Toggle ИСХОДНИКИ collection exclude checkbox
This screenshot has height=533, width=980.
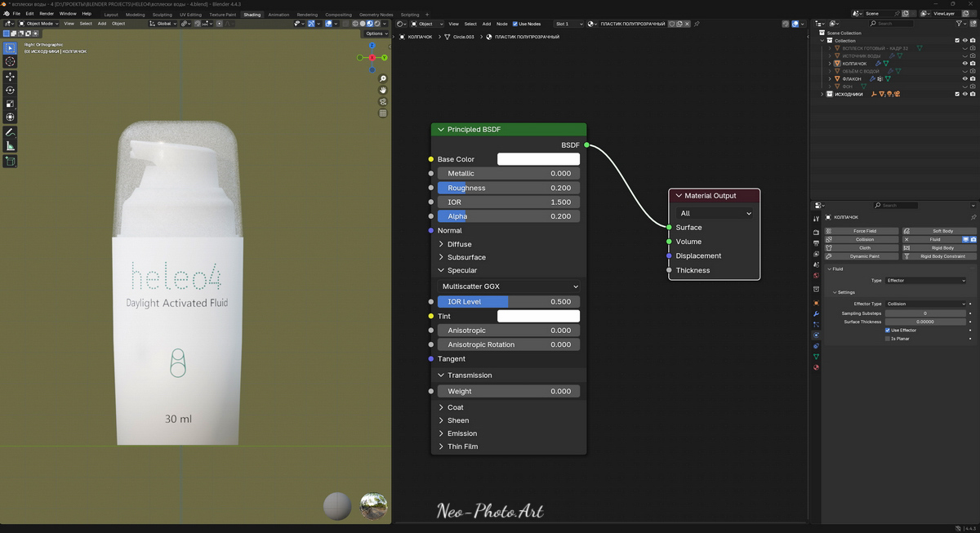957,94
